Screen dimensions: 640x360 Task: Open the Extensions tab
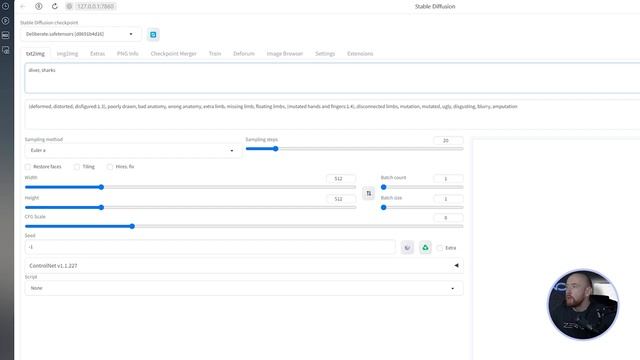click(360, 53)
